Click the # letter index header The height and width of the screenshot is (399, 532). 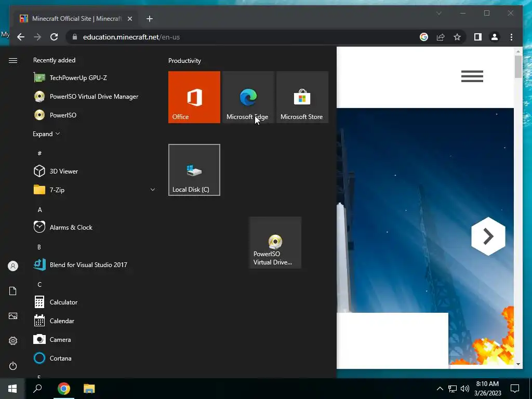pos(39,153)
